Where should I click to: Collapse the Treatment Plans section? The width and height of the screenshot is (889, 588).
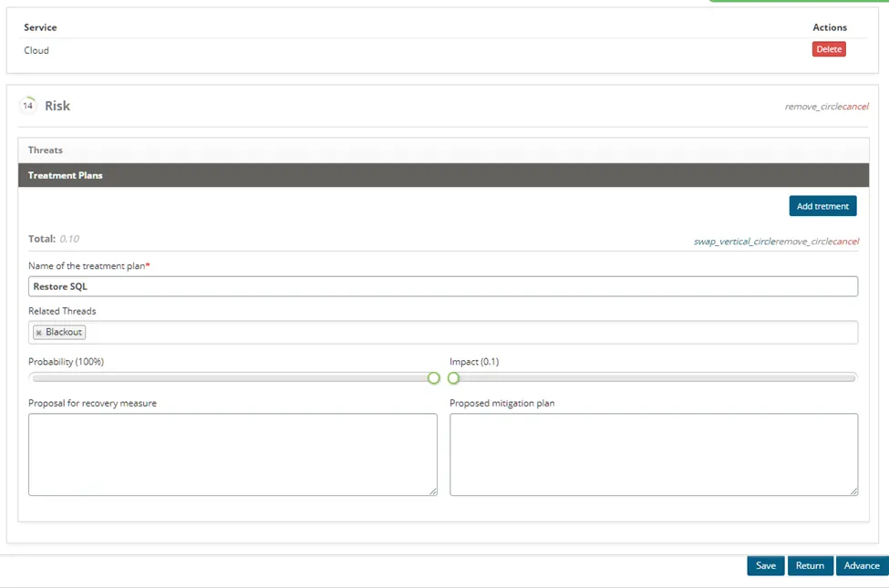coord(443,175)
